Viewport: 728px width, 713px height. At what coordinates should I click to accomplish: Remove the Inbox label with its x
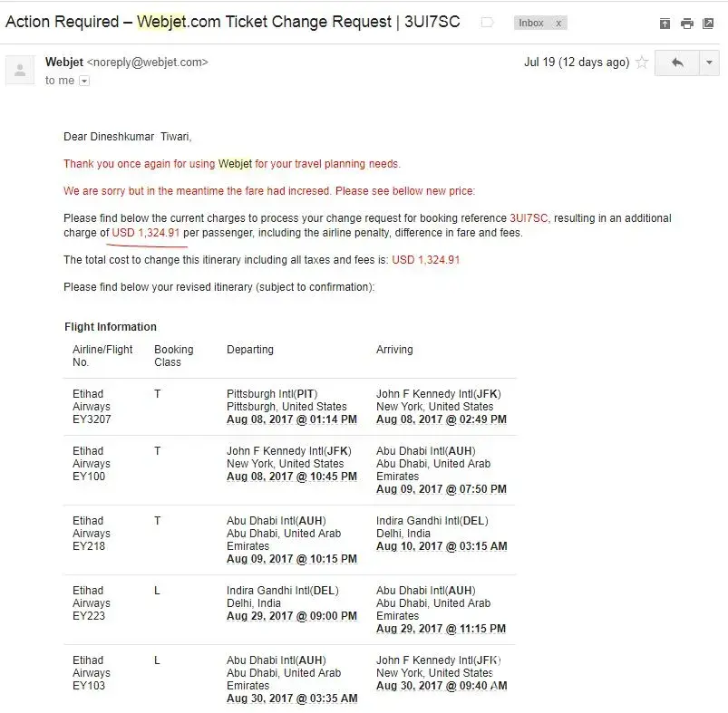(x=558, y=24)
